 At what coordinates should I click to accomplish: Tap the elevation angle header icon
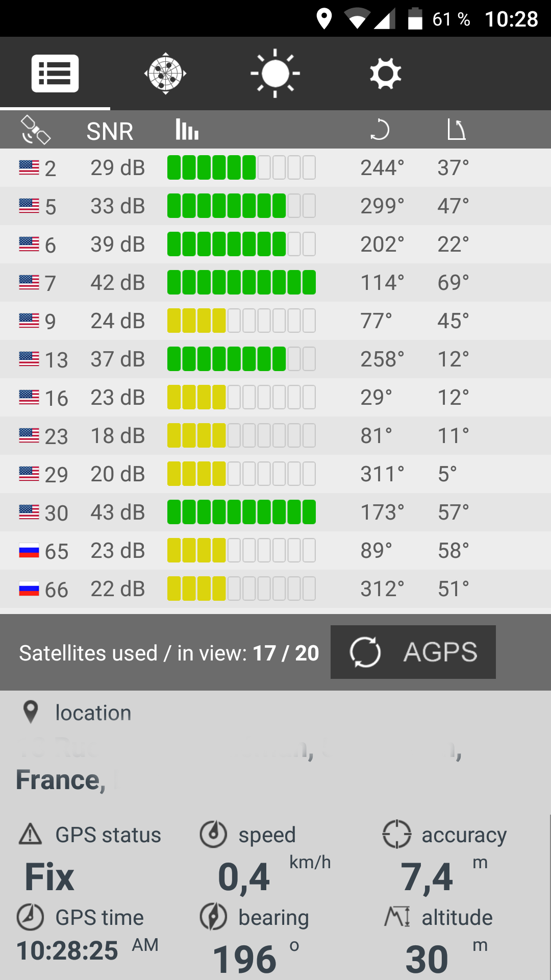(x=456, y=130)
